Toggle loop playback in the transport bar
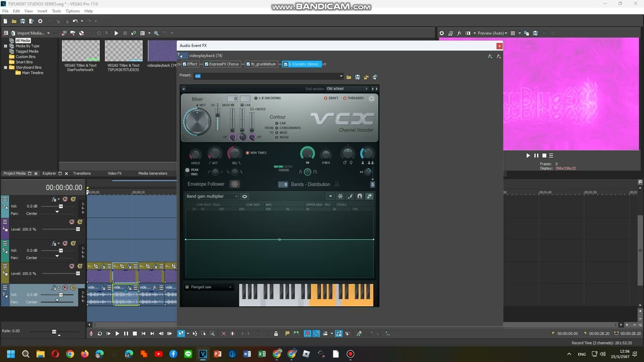This screenshot has width=644, height=362. click(100, 333)
